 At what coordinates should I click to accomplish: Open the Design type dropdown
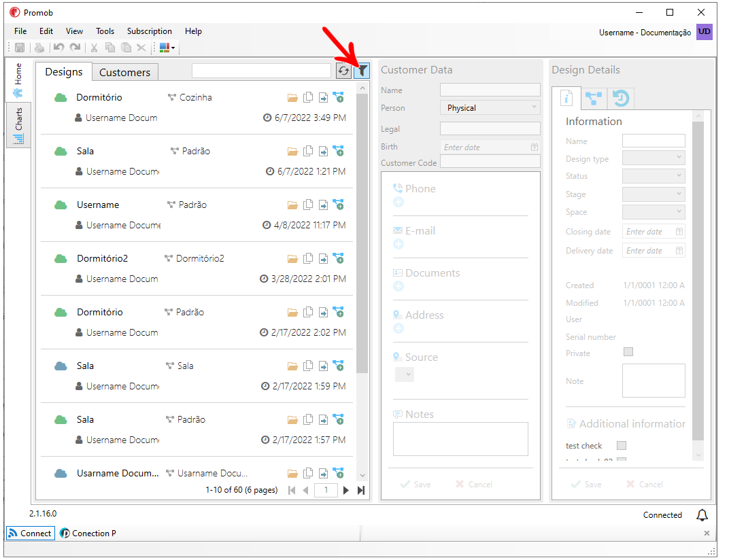click(x=654, y=158)
